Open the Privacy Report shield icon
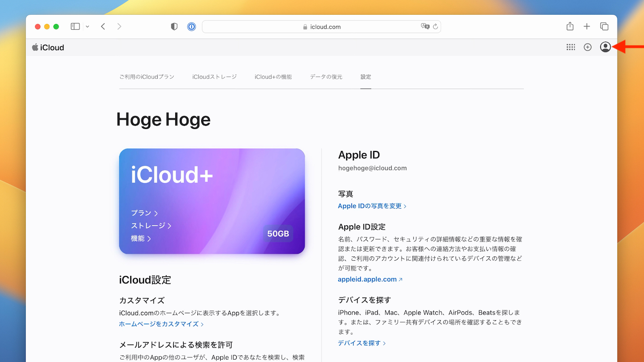 [174, 26]
